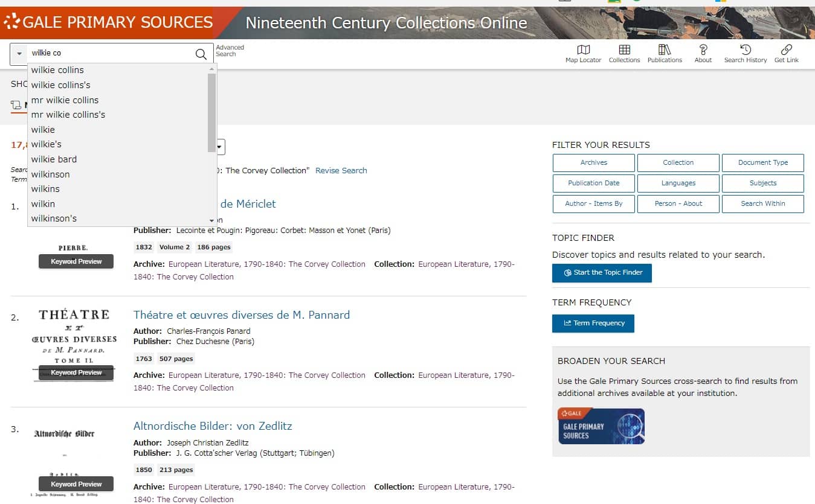Expand the Author - Items By filter
Image resolution: width=815 pixels, height=504 pixels.
coord(593,204)
